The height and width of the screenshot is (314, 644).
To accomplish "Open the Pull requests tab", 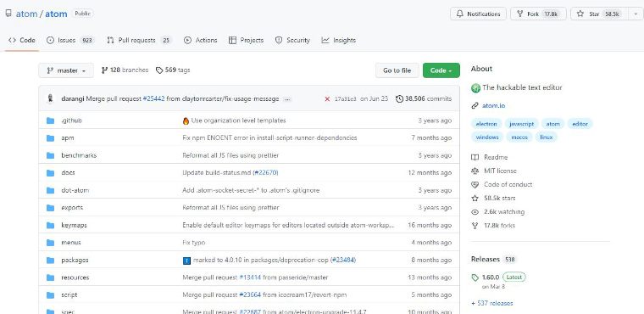I will pyautogui.click(x=139, y=41).
